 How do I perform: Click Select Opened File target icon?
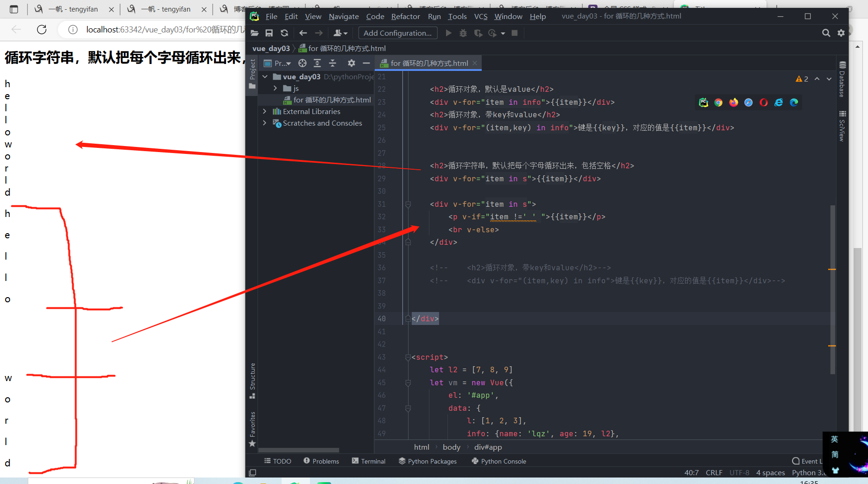302,63
